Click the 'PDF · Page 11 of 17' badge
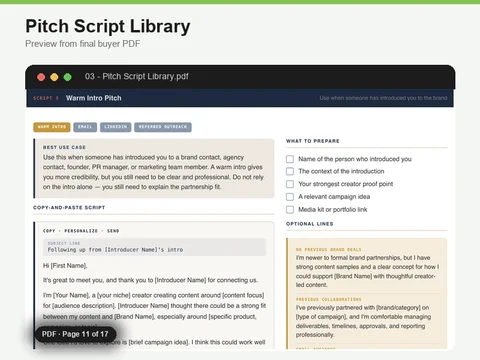The height and width of the screenshot is (360, 480). click(75, 334)
